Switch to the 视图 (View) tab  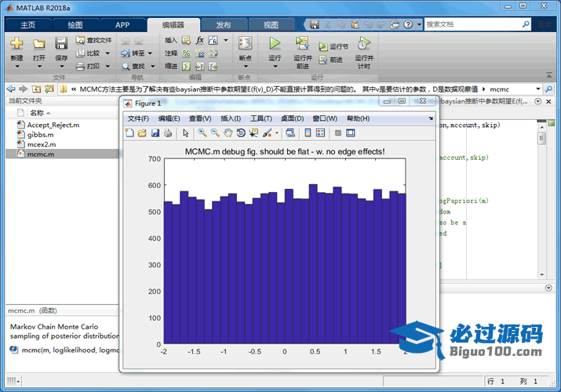(x=271, y=25)
